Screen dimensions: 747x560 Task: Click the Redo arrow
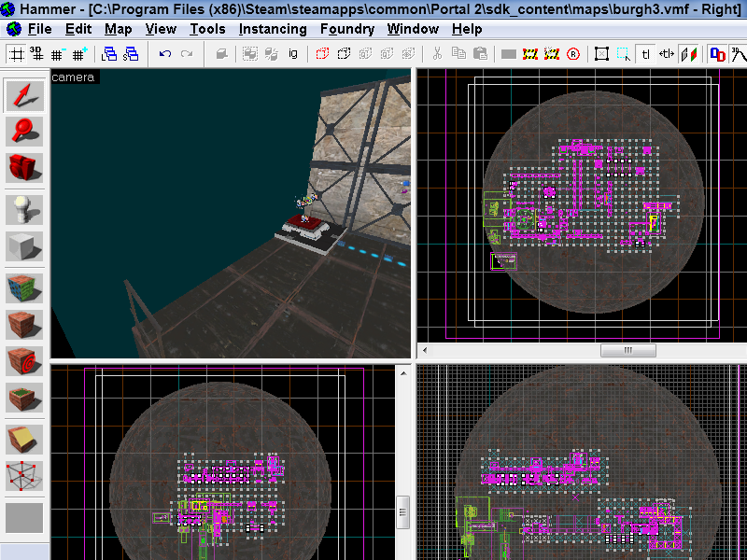click(187, 54)
